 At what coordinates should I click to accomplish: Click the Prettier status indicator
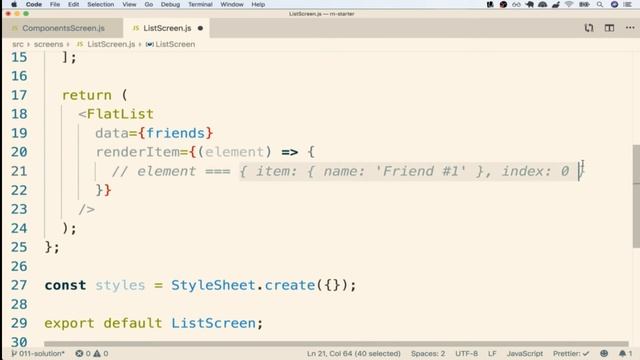[x=571, y=353]
